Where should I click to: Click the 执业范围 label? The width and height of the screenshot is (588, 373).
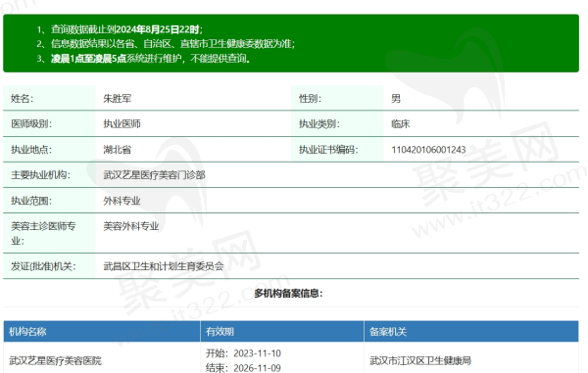pos(31,201)
